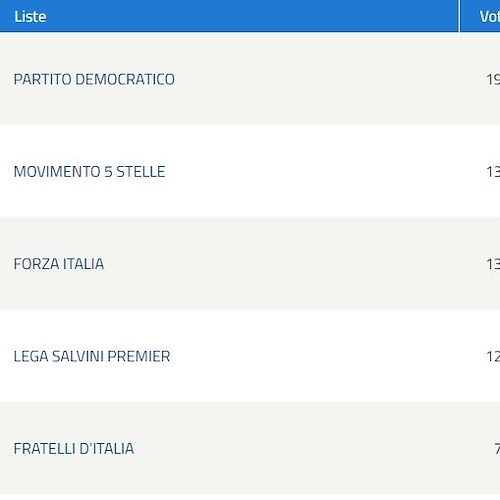Select the FORZA ITALIA list name

[x=59, y=264]
